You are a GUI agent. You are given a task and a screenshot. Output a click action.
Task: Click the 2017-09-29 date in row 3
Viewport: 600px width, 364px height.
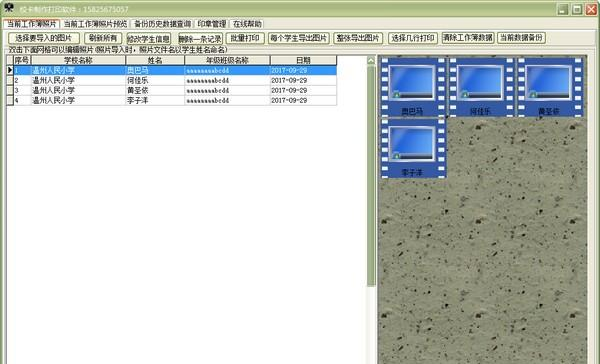pos(303,90)
